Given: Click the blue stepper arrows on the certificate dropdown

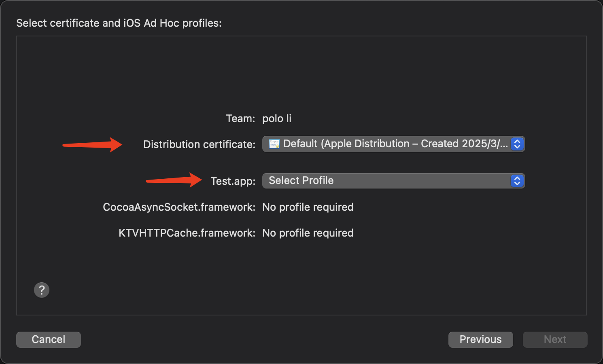Looking at the screenshot, I should pos(517,144).
